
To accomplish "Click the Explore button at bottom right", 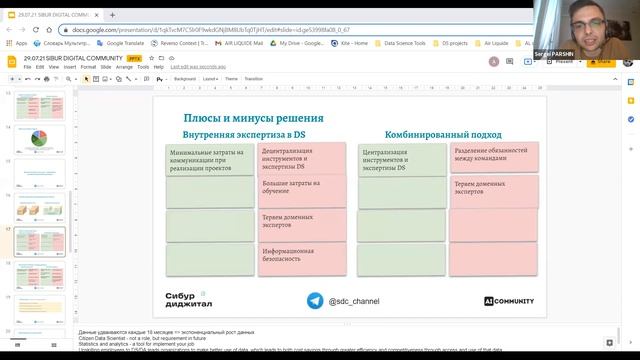I will coord(609,343).
